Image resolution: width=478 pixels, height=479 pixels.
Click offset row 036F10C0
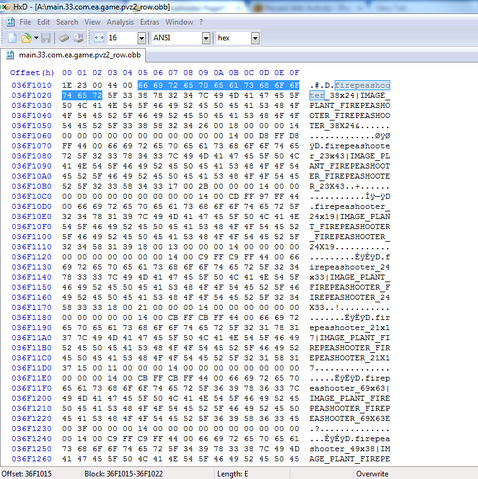point(31,196)
